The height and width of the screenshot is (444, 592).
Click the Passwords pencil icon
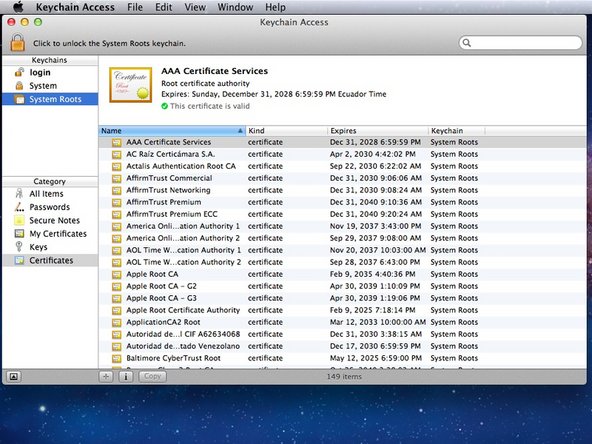click(19, 207)
